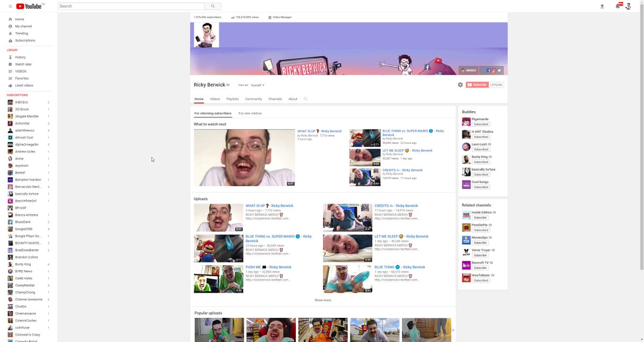Click the Favorites playlist icon
The width and height of the screenshot is (644, 342).
tap(10, 78)
